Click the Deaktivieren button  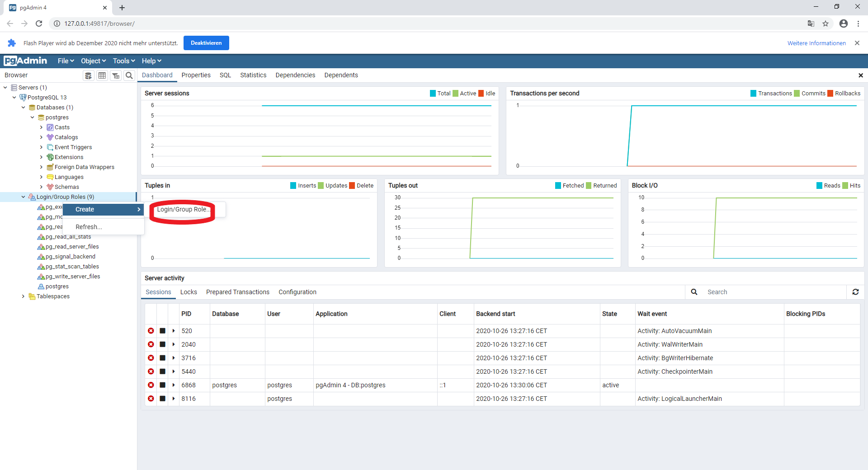[x=206, y=43]
